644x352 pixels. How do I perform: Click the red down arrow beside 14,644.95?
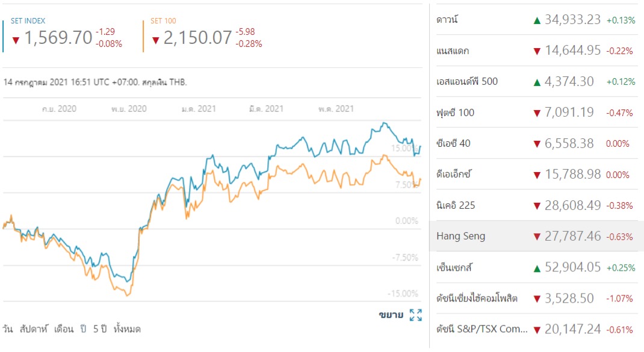[x=537, y=51]
